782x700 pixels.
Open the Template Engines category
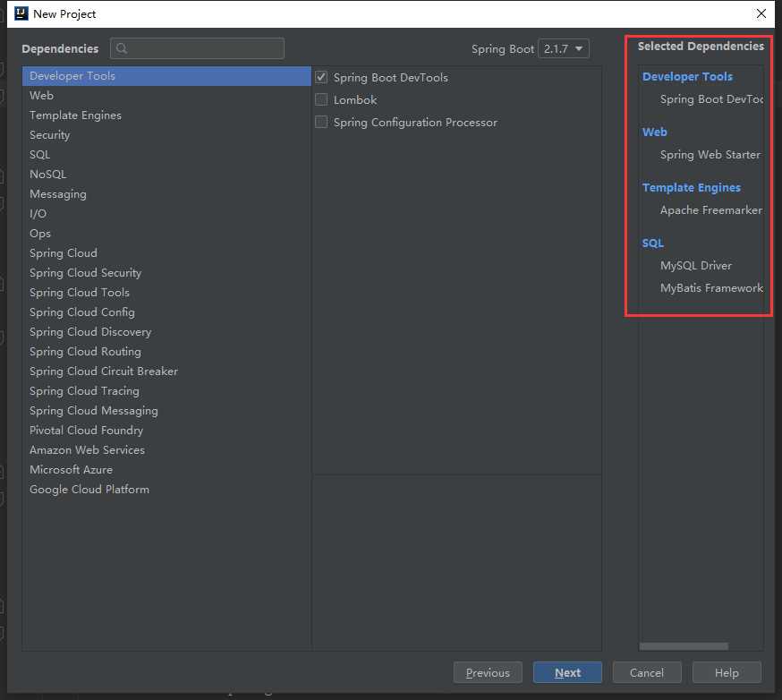[166, 115]
